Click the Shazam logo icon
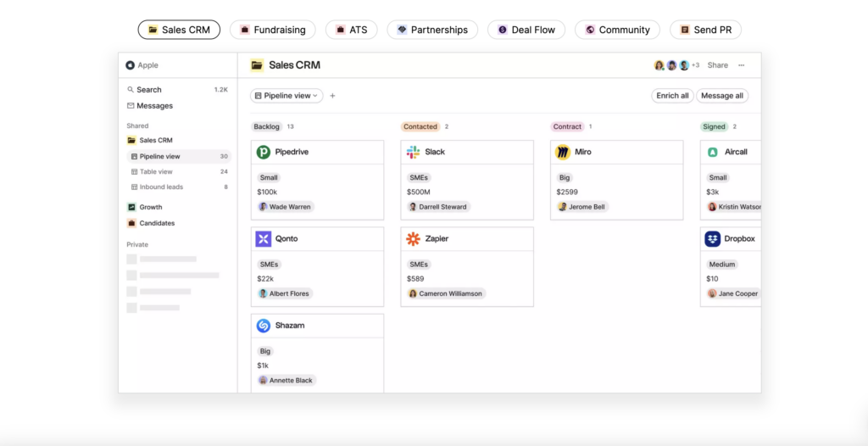868x446 pixels. [x=264, y=326]
